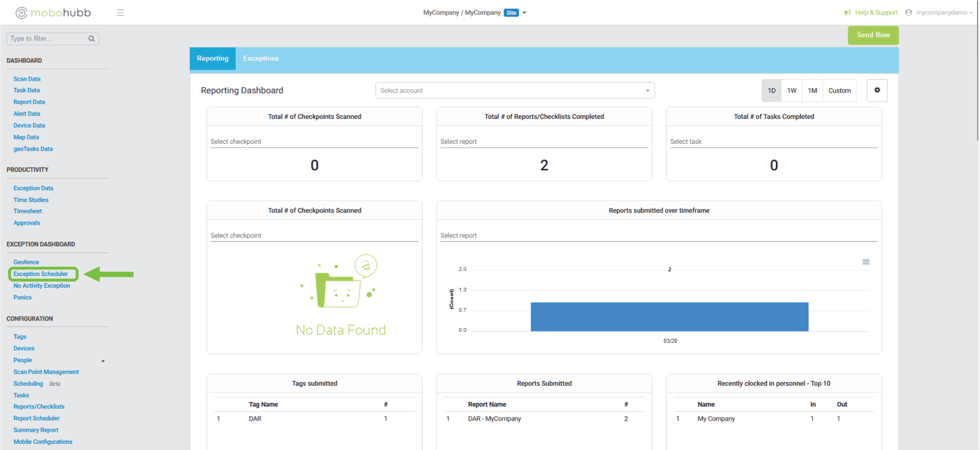Open dashboard settings gear icon
980x450 pixels.
coord(877,91)
